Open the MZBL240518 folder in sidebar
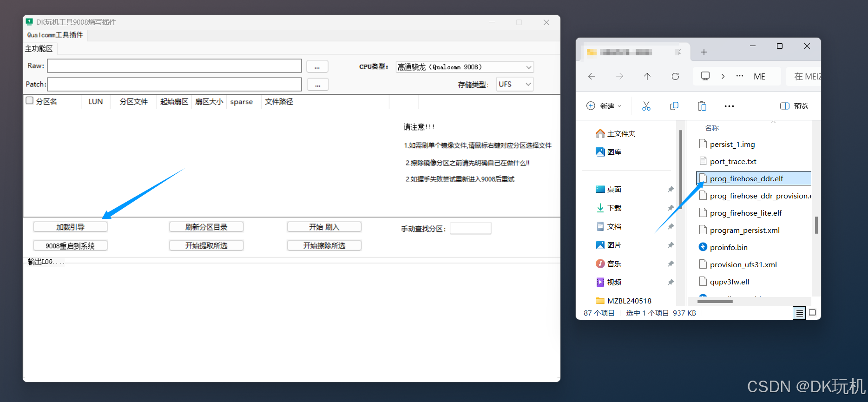 (624, 301)
